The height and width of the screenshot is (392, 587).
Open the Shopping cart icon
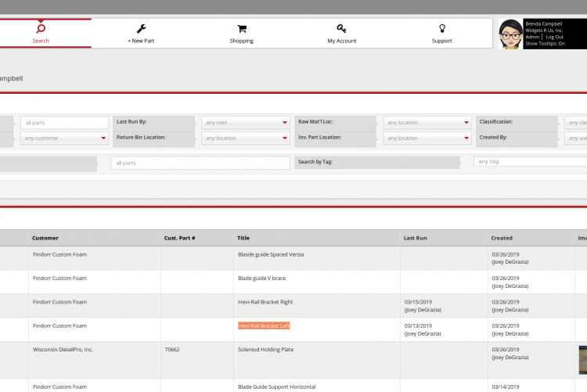[x=241, y=28]
